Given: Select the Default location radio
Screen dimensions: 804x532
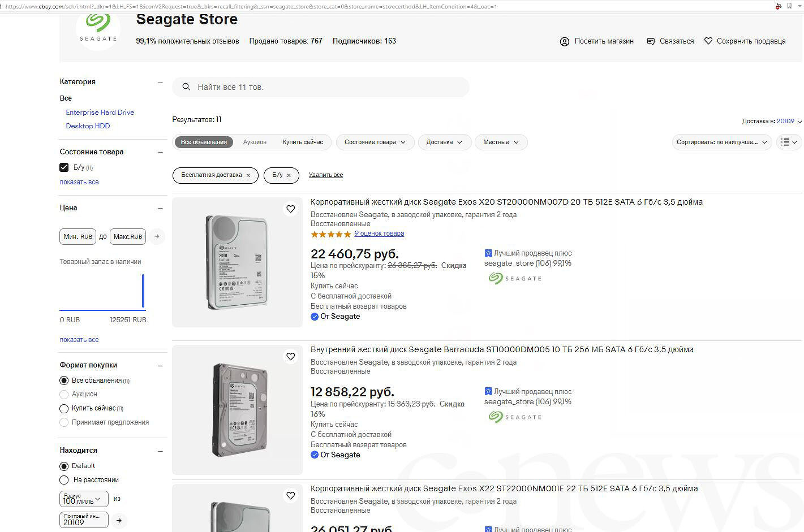Looking at the screenshot, I should click(64, 466).
